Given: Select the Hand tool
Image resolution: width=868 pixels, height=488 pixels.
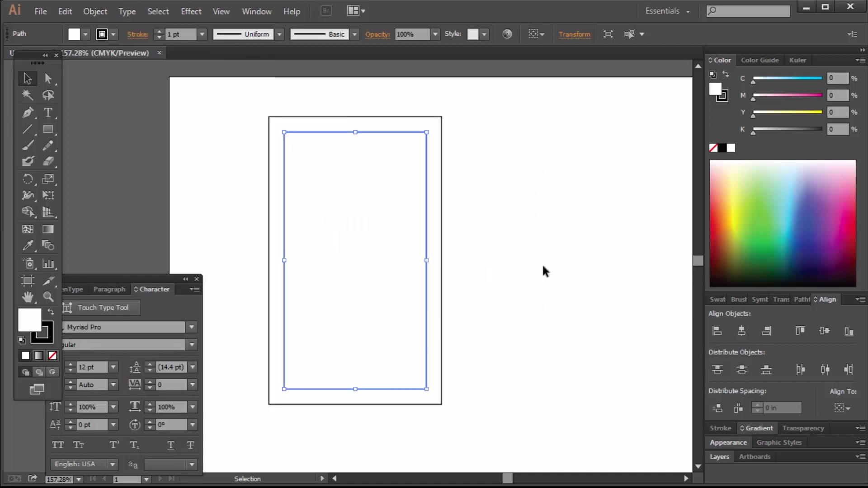Looking at the screenshot, I should (x=27, y=296).
